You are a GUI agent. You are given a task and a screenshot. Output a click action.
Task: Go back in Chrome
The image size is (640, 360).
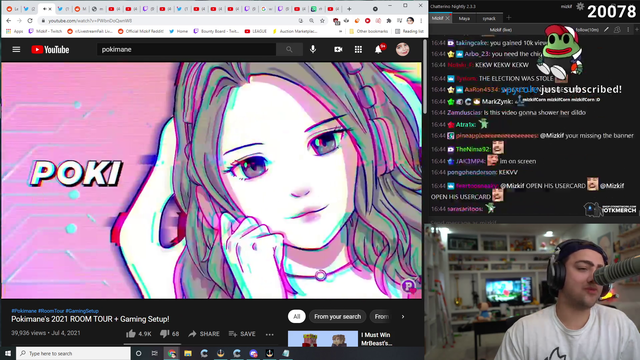pos(9,20)
